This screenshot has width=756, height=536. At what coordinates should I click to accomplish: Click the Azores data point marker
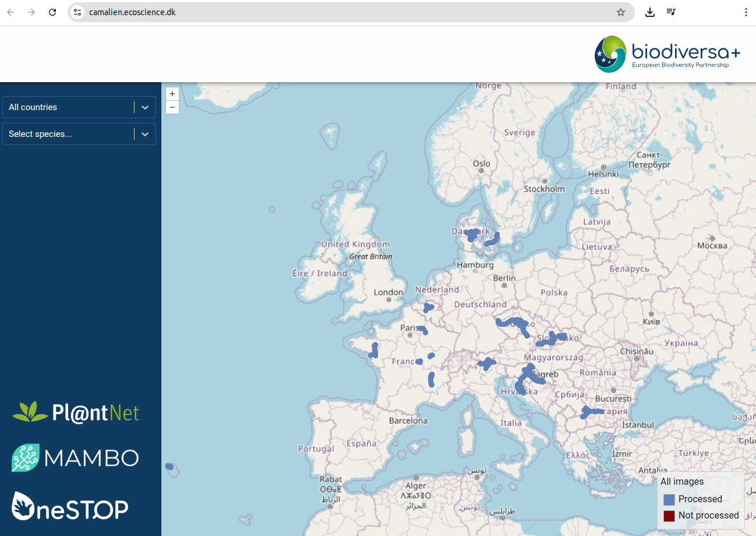[169, 466]
